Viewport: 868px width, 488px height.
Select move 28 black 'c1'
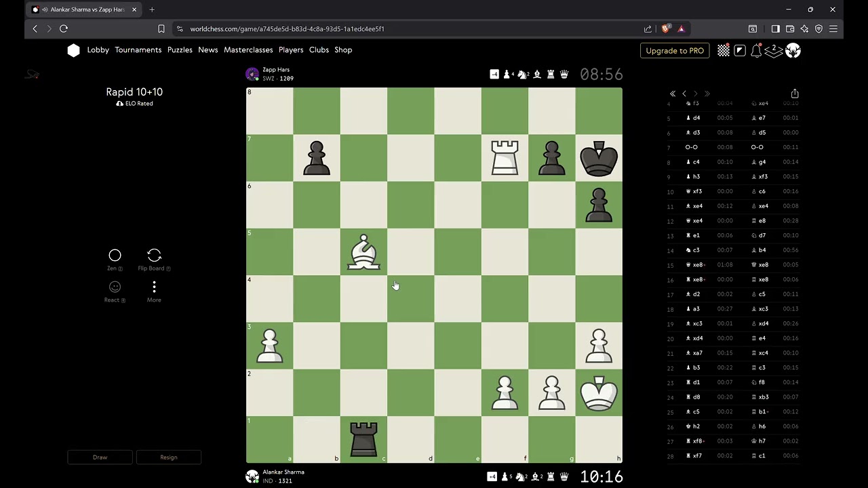point(762,456)
